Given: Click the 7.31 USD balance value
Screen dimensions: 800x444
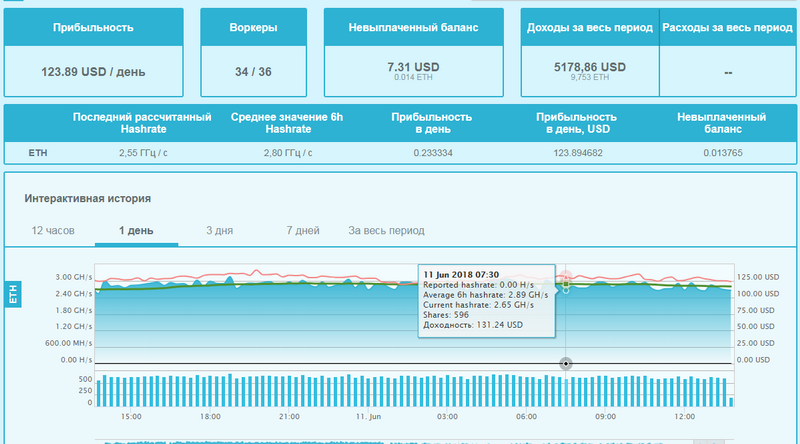Looking at the screenshot, I should tap(413, 67).
